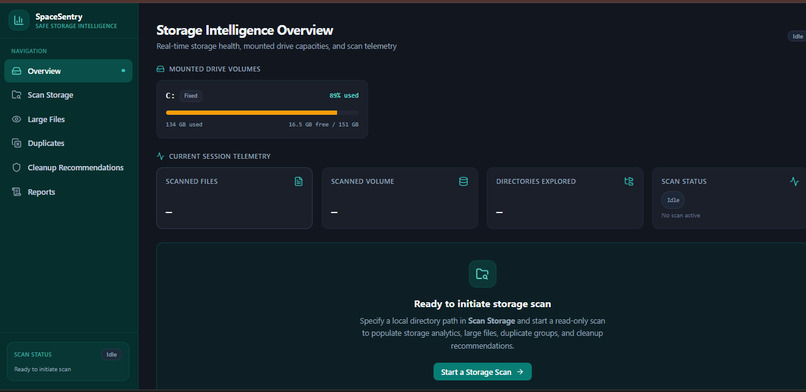Click the Ready to initiate storage scan heading
The height and width of the screenshot is (392, 806).
coord(483,304)
